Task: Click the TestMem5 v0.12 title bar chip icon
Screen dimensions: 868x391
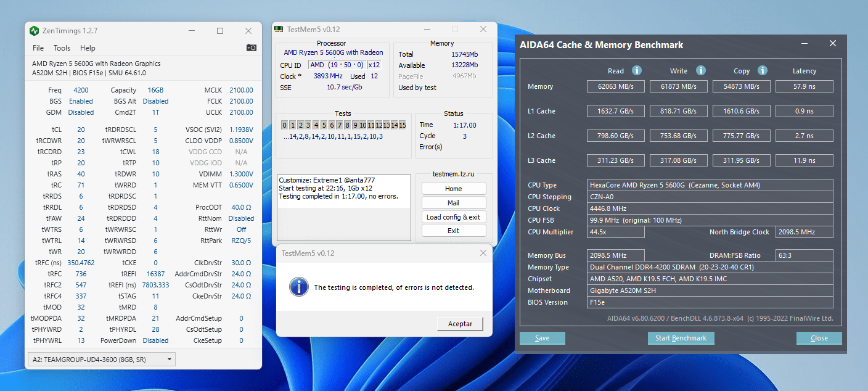Action: point(279,29)
